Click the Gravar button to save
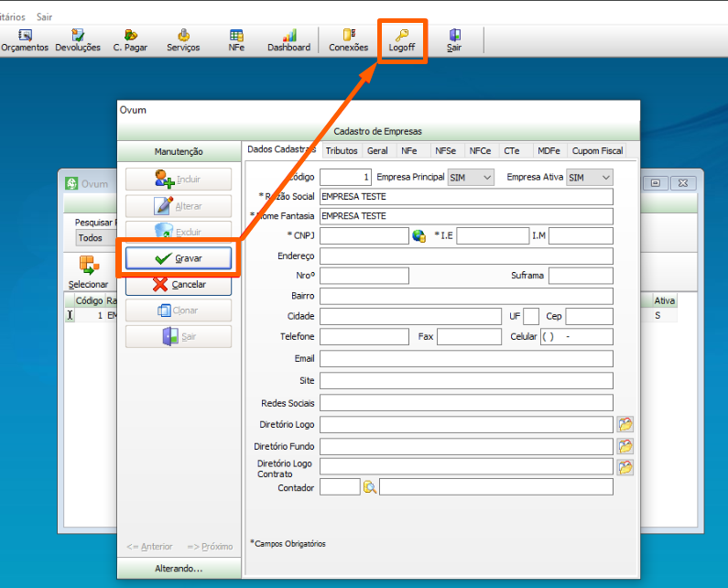 [179, 258]
